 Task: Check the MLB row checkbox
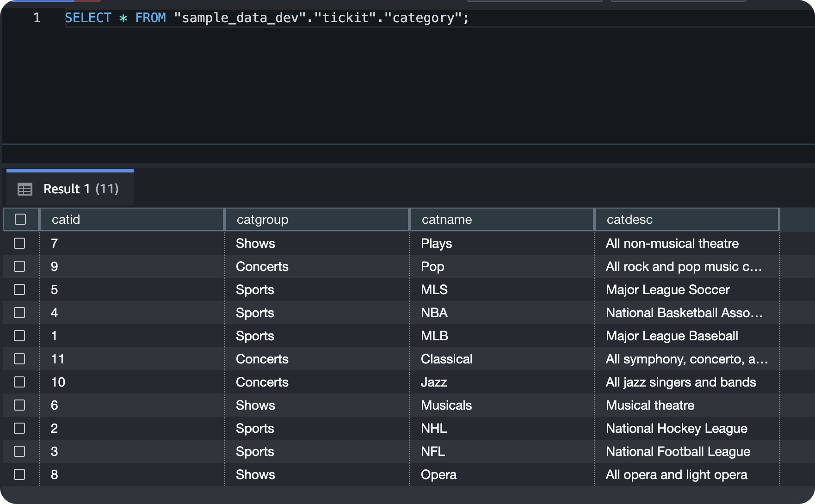[x=19, y=336]
